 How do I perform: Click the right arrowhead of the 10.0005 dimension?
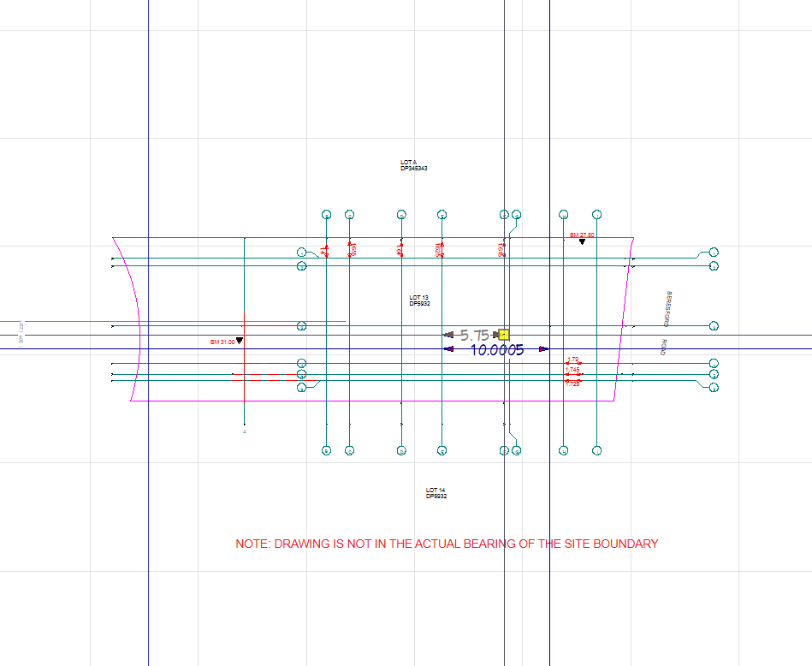[543, 348]
